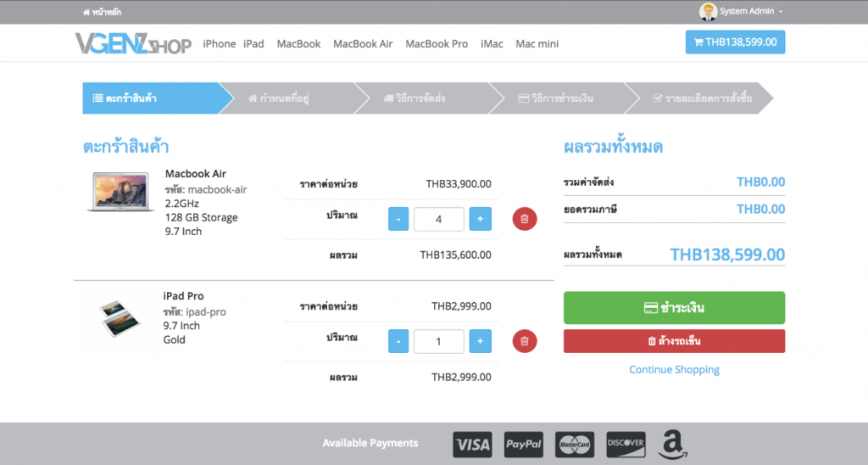Viewport: 868px width, 465px height.
Task: Click the grand total THB138,599.00 in summary
Action: click(x=727, y=255)
